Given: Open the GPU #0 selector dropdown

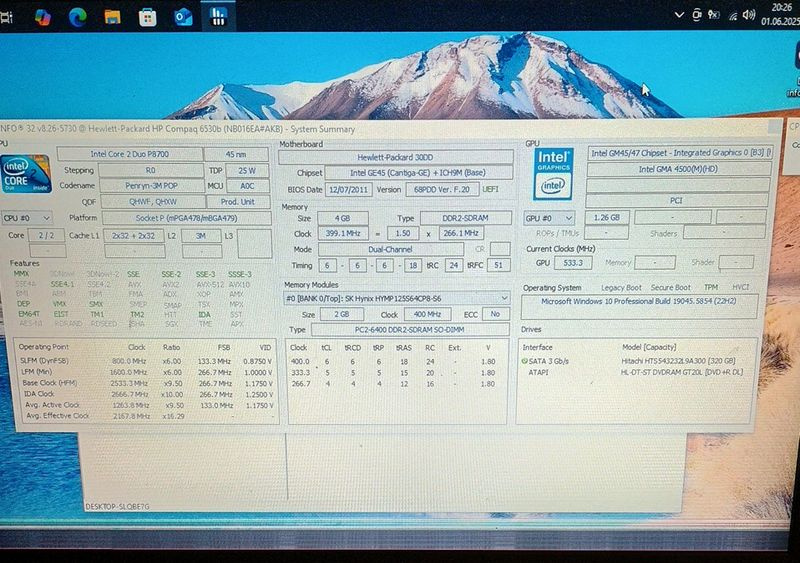Looking at the screenshot, I should (549, 218).
